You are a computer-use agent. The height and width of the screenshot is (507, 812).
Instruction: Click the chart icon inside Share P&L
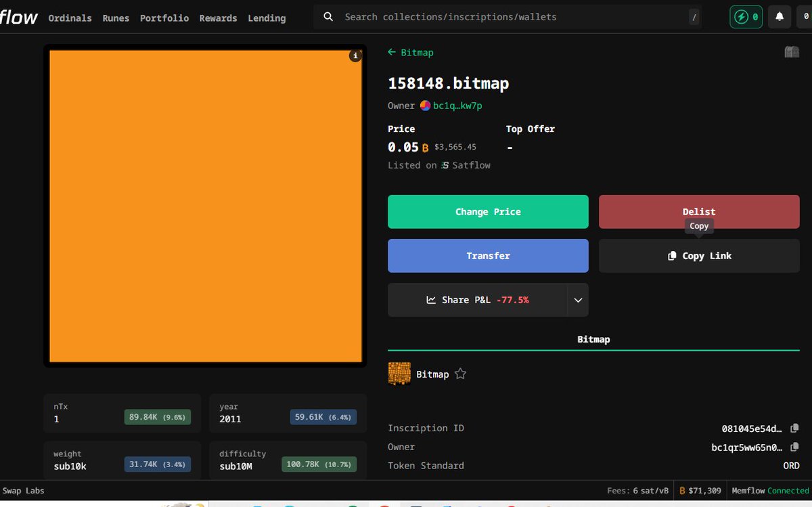(431, 299)
